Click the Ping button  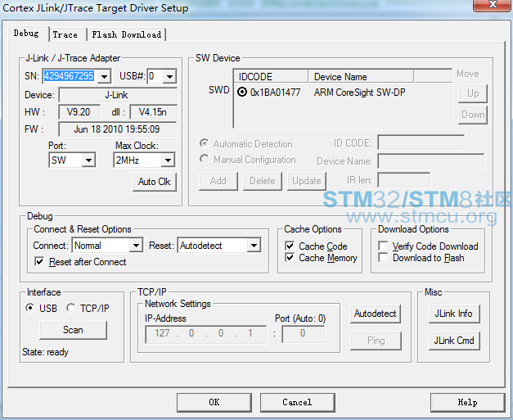click(x=376, y=341)
